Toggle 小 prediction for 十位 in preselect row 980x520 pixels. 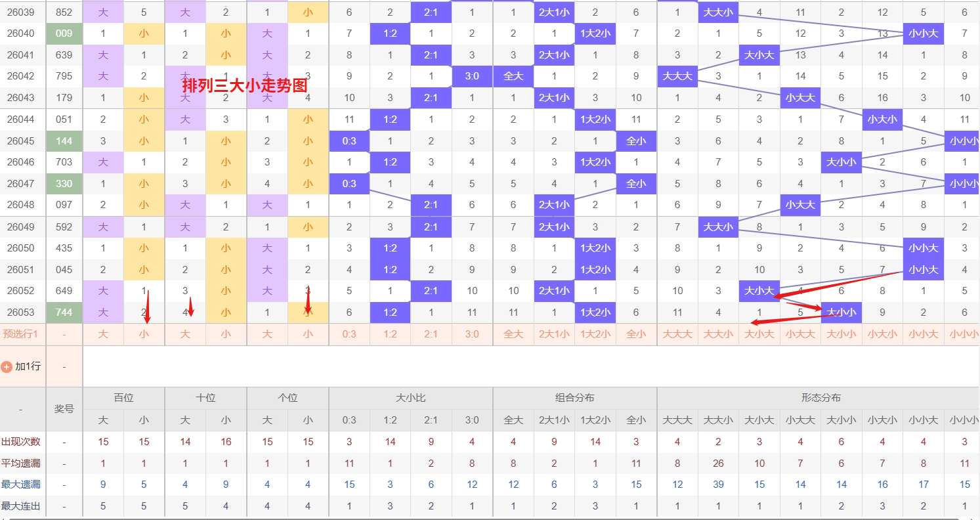pos(225,334)
